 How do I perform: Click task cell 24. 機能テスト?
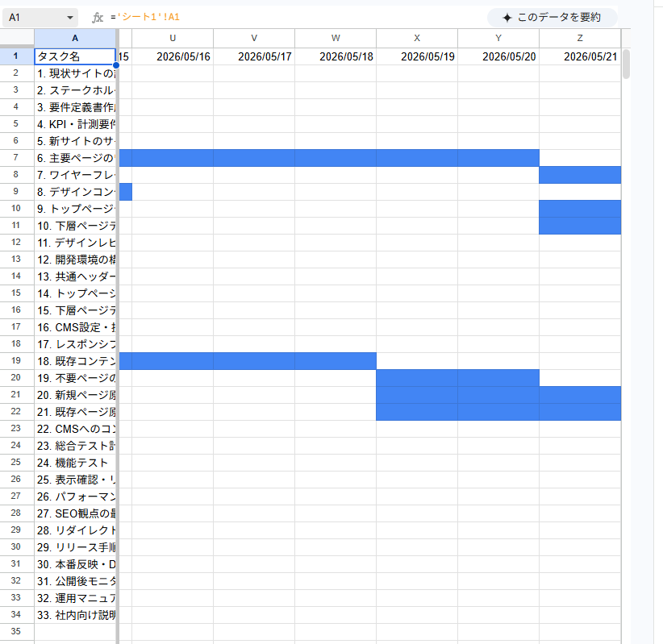tap(75, 463)
